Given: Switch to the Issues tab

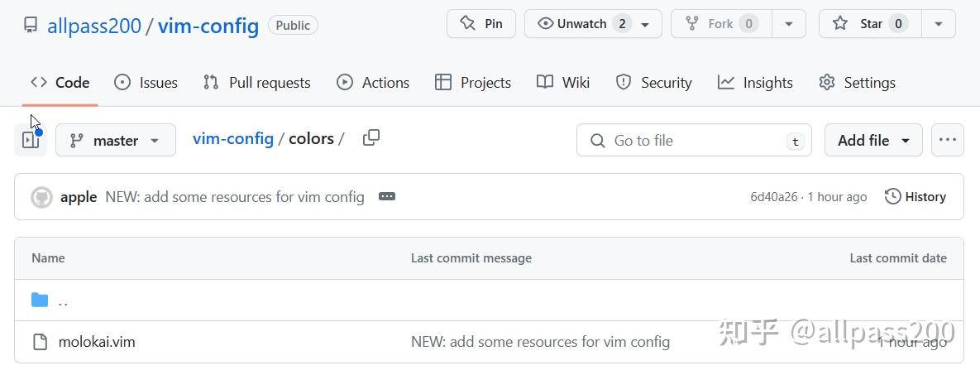Looking at the screenshot, I should click(x=146, y=82).
